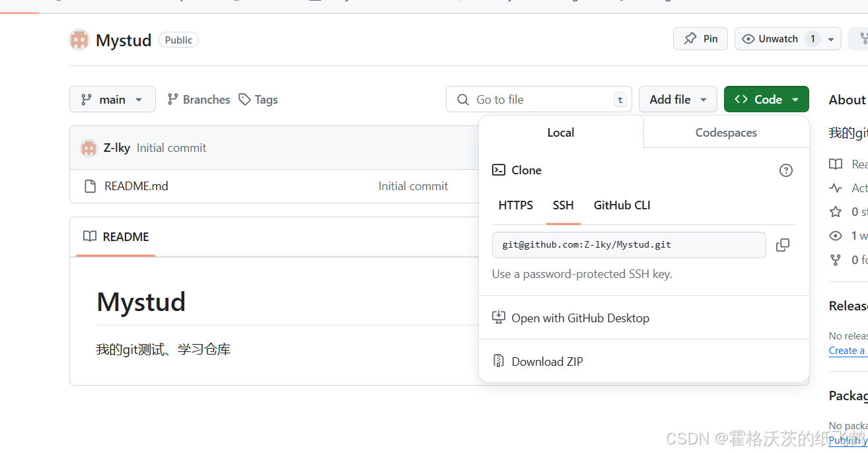Click the Create a new release link

[x=847, y=351]
